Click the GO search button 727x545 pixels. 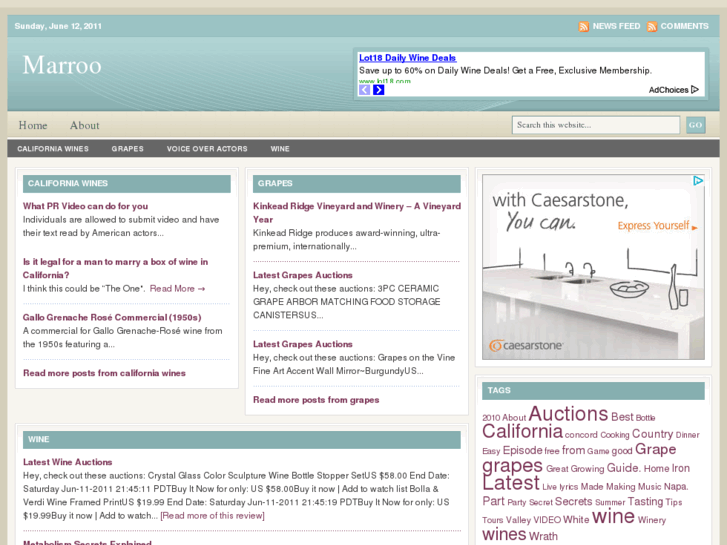coord(695,125)
